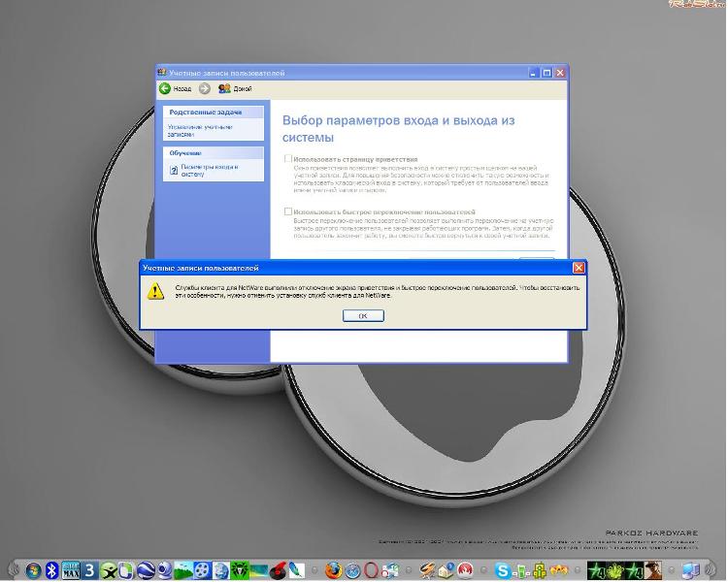This screenshot has height=582, width=728.
Task: Open the Bluetooth icon in dock
Action: [x=52, y=570]
